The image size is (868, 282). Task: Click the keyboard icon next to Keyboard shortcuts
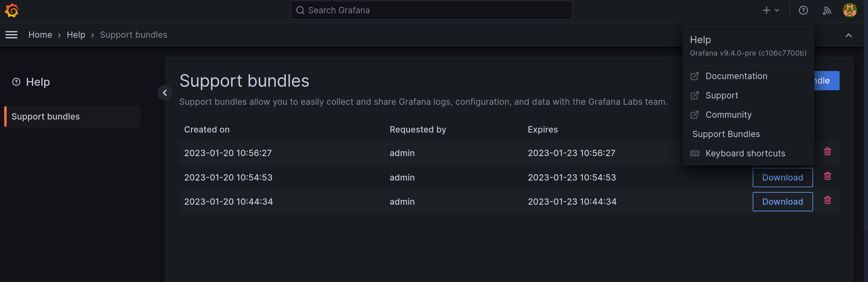click(x=694, y=153)
